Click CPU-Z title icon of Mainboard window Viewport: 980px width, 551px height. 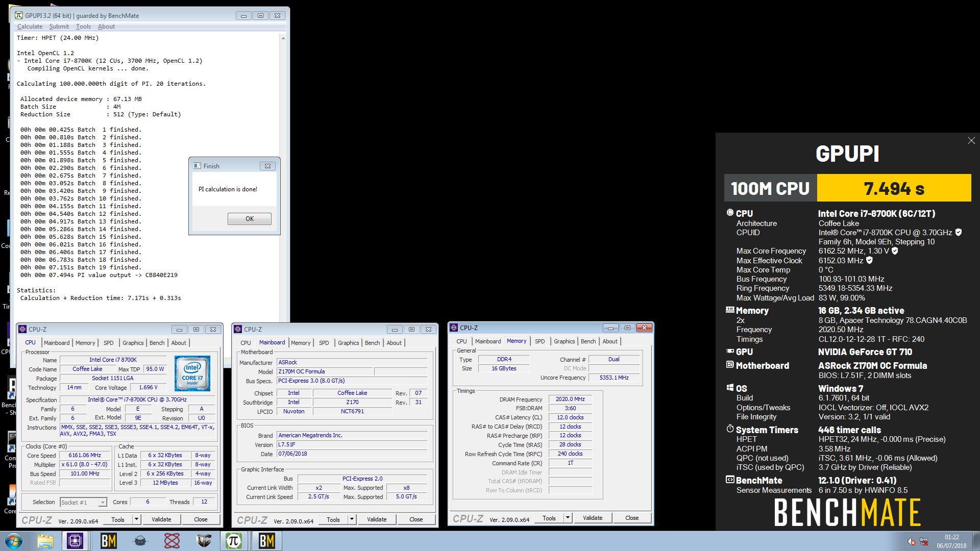pos(238,329)
